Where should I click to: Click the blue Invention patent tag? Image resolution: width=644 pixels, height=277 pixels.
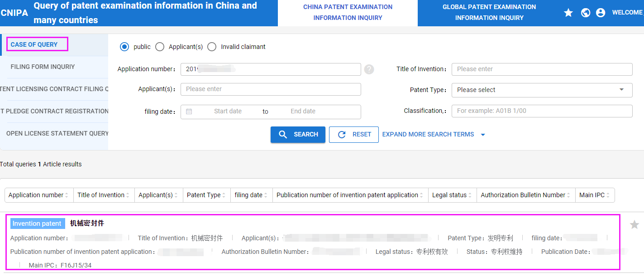(37, 224)
